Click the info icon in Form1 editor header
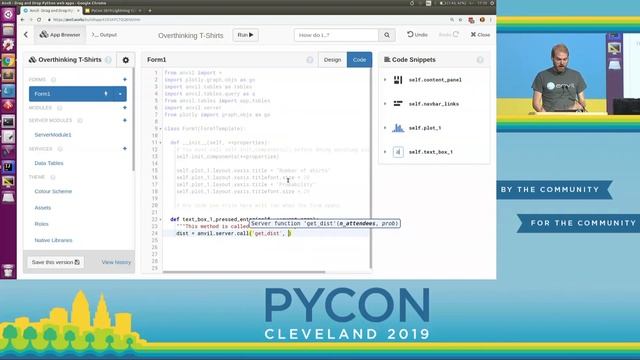 pos(310,60)
